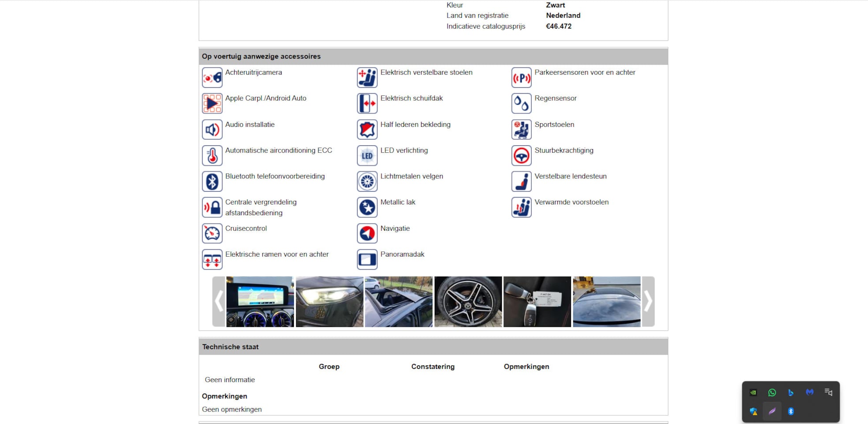Open the navigation screen dashboard thumbnail

(260, 302)
